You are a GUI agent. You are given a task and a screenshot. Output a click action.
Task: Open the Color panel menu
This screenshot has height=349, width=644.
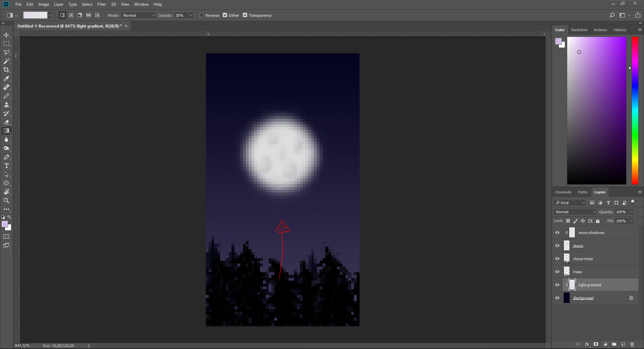pyautogui.click(x=640, y=30)
